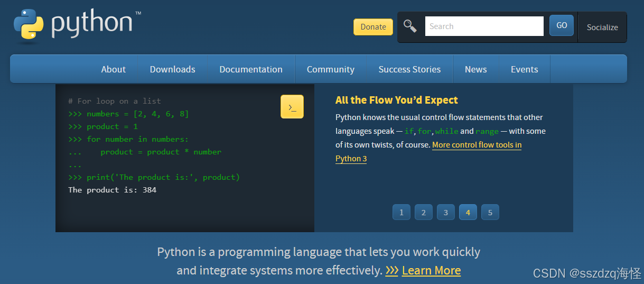Image resolution: width=644 pixels, height=284 pixels.
Task: Click the Donate button
Action: pos(373,27)
